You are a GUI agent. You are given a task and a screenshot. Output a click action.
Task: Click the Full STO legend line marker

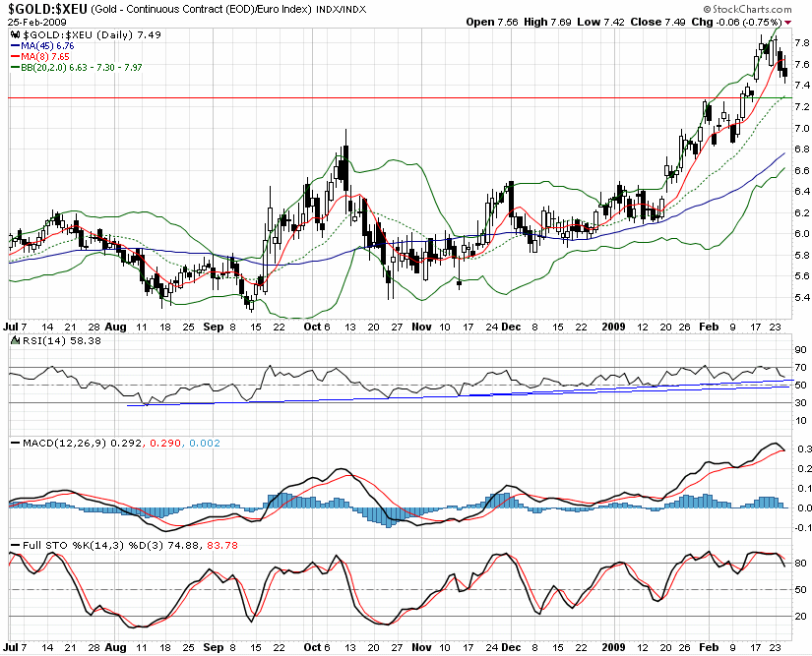(x=16, y=545)
